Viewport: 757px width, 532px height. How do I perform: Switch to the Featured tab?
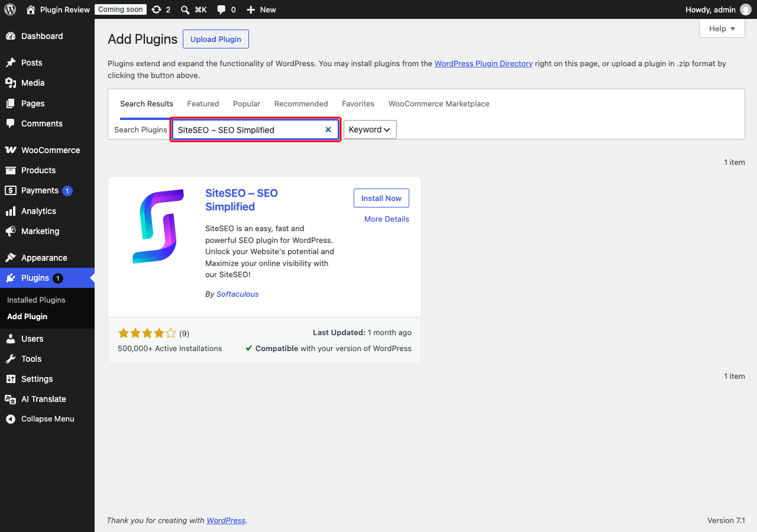(x=203, y=103)
